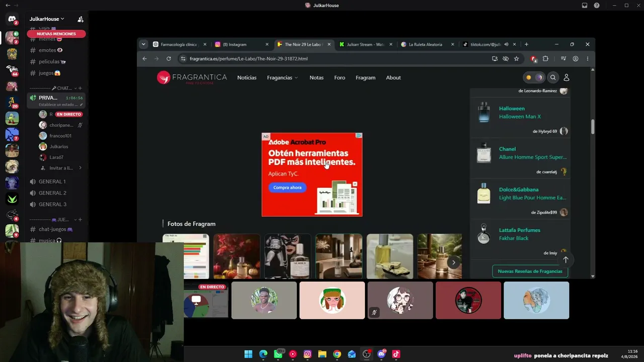Click Nuevas Reseñas de Fragancias button

pyautogui.click(x=530, y=271)
